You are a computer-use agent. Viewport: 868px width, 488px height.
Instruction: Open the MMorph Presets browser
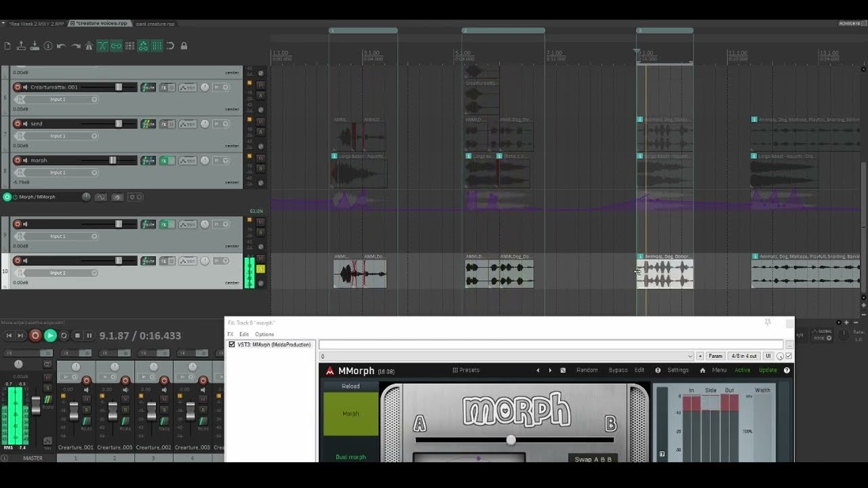tap(466, 370)
